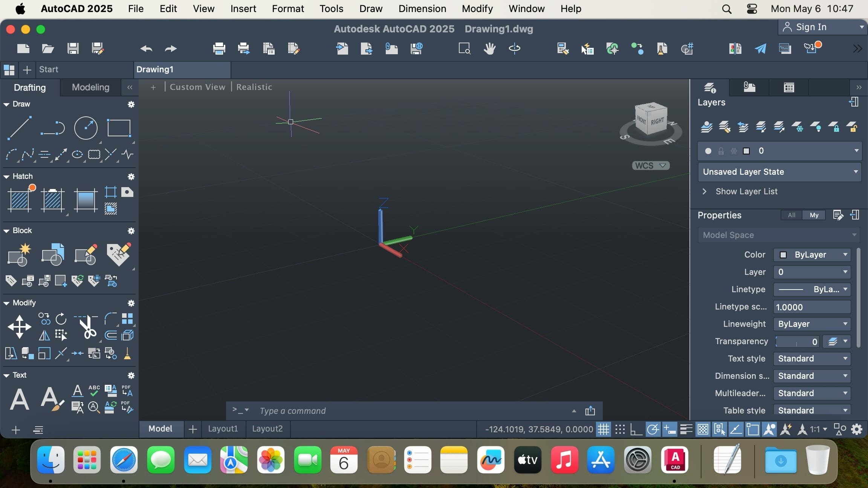Select the Circle drawing tool
The image size is (868, 488).
86,128
